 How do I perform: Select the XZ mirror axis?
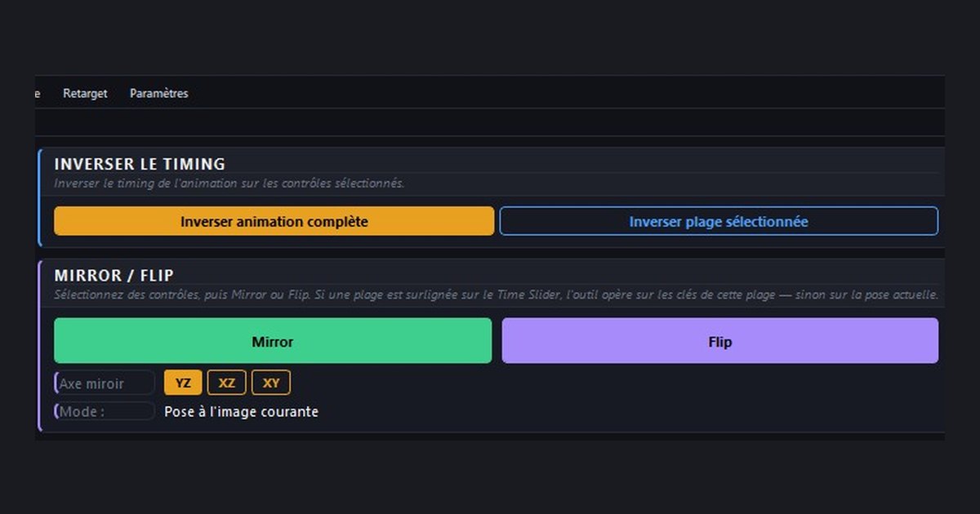tap(226, 383)
